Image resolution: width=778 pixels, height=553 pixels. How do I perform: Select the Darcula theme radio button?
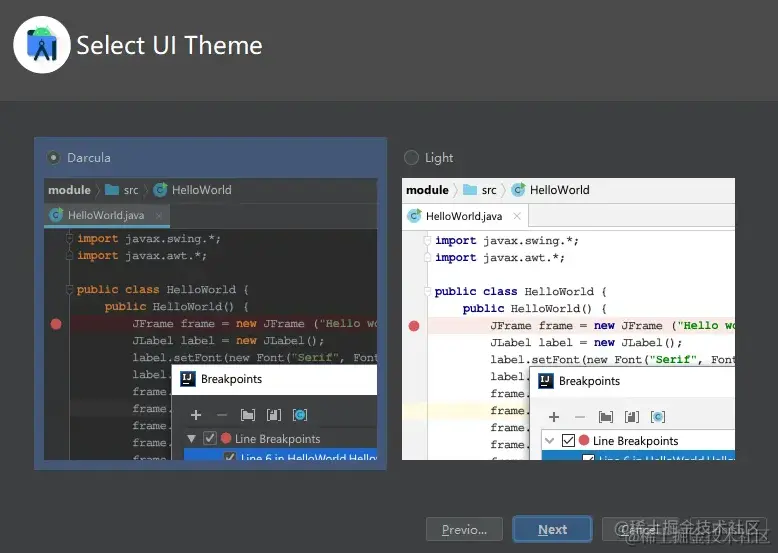pyautogui.click(x=54, y=158)
